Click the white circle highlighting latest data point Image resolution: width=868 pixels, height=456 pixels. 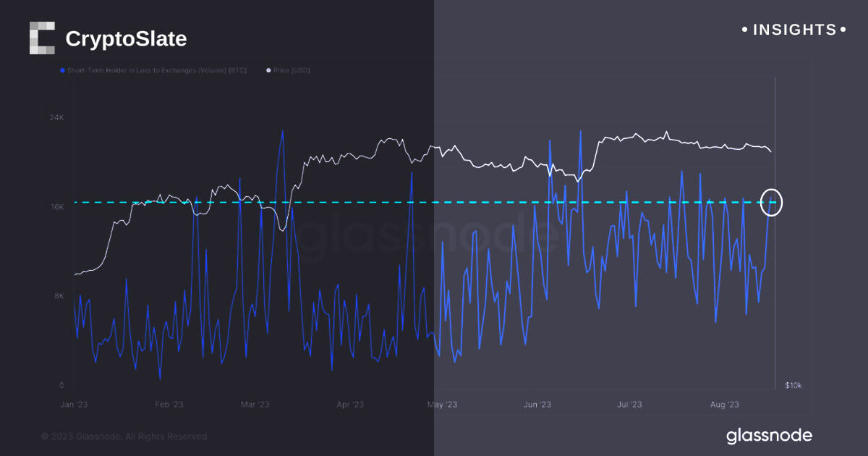(x=772, y=203)
